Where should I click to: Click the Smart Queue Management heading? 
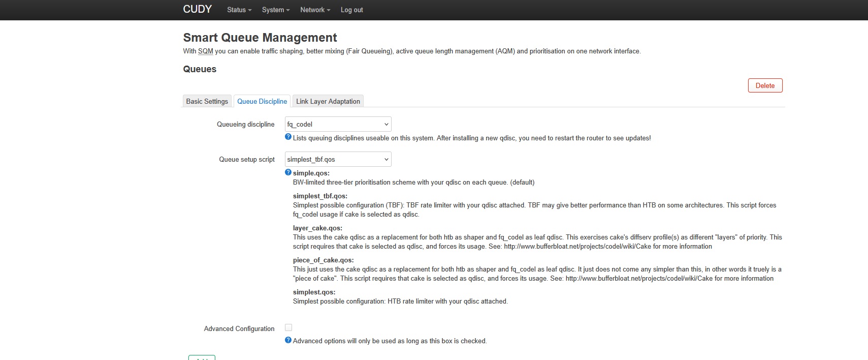tap(260, 38)
